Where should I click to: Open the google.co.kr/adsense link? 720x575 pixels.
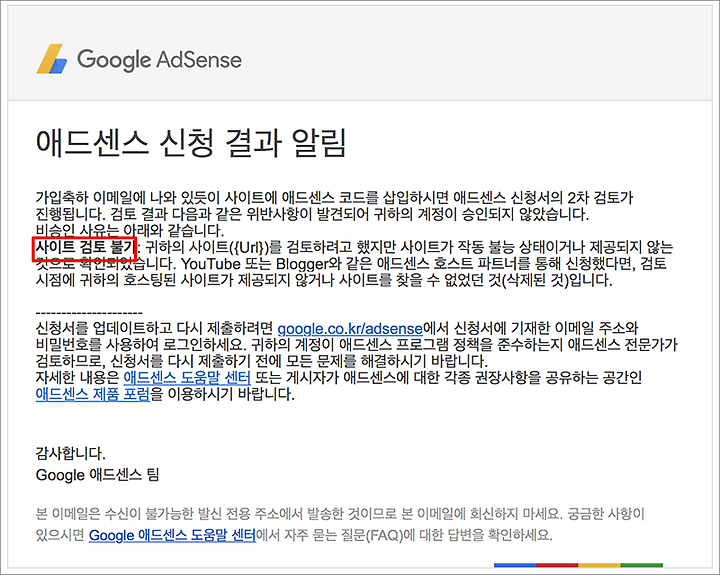tap(350, 328)
